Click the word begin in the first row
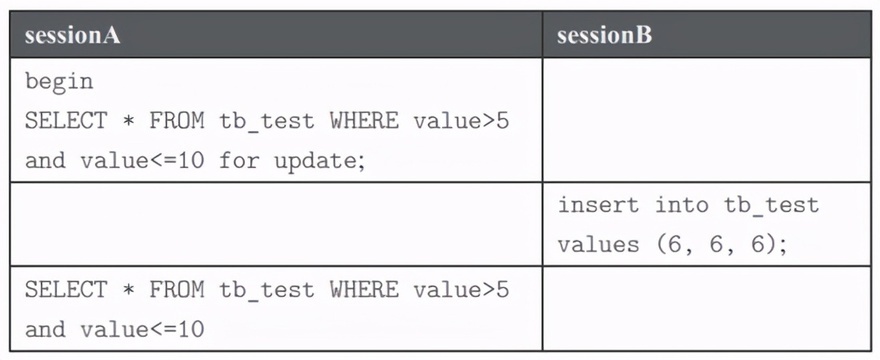880x360 pixels. (x=59, y=83)
